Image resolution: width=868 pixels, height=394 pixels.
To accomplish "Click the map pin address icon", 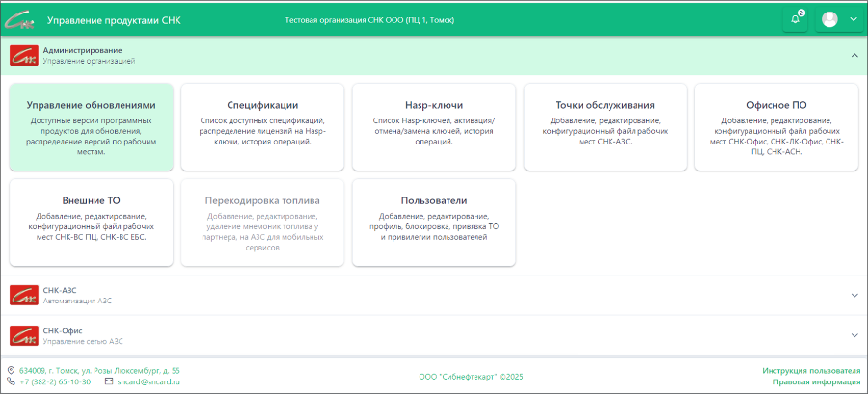I will click(x=11, y=370).
